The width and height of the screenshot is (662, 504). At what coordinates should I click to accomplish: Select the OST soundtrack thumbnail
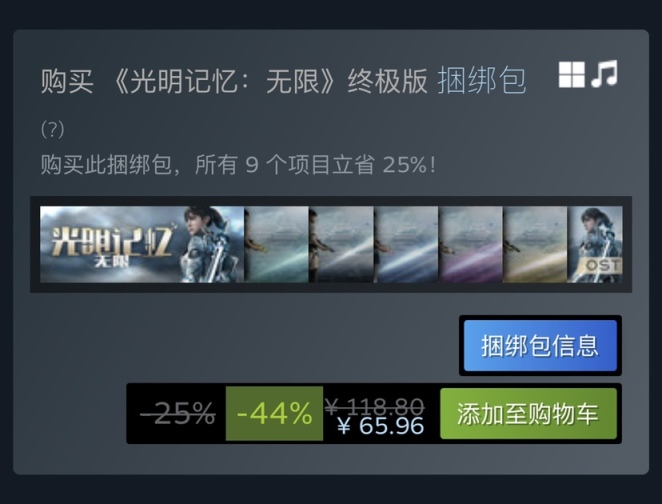(x=595, y=244)
